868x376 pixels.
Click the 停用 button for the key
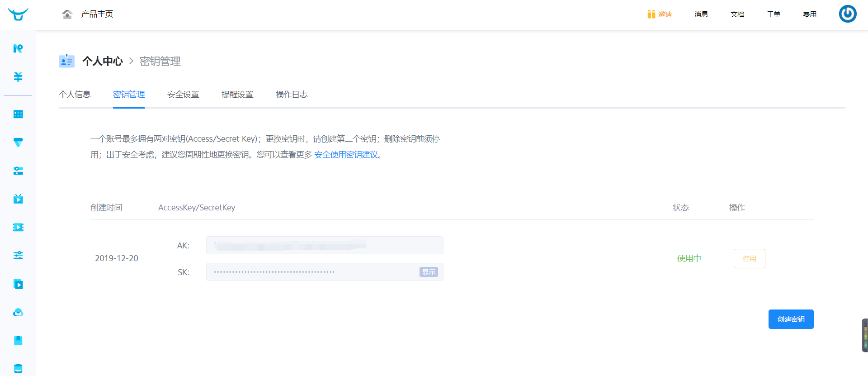(750, 258)
